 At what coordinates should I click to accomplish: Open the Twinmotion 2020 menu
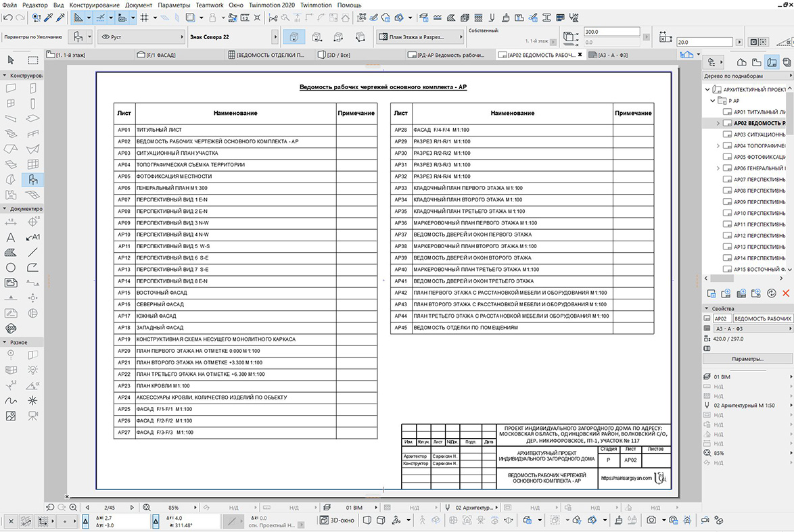click(x=271, y=5)
